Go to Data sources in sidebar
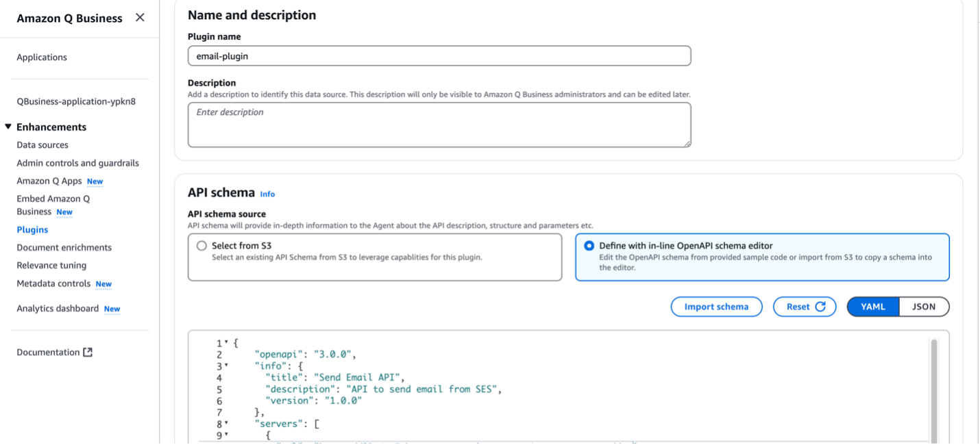The image size is (980, 445). tap(42, 145)
